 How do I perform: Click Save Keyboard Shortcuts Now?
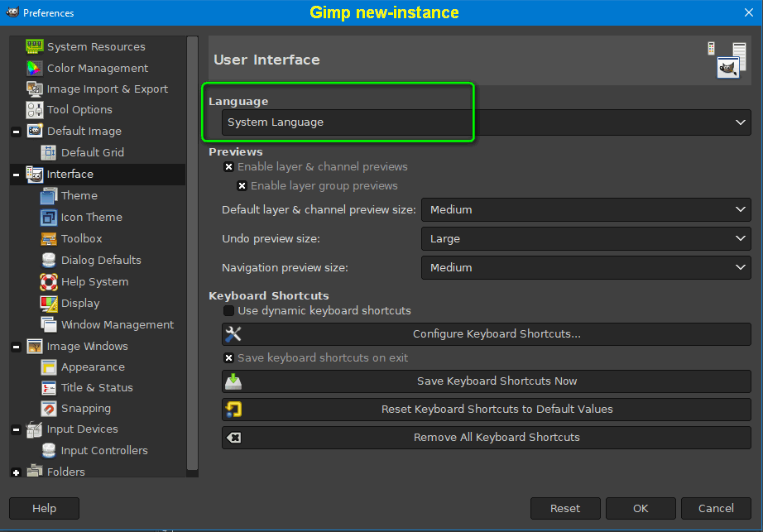point(486,381)
